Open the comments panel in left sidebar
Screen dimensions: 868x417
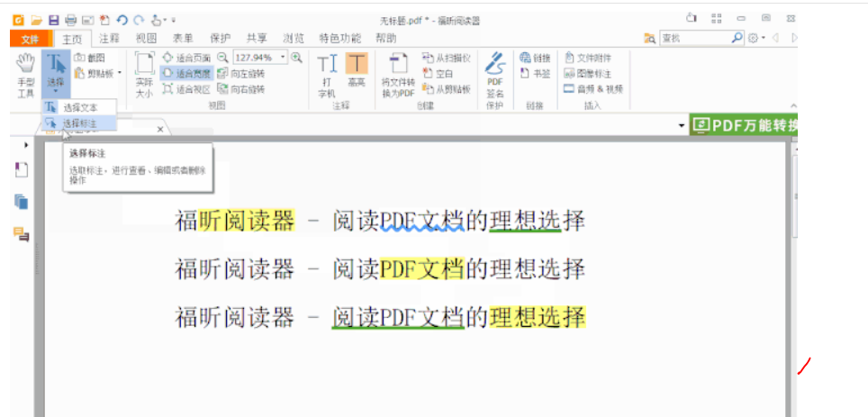pos(21,233)
